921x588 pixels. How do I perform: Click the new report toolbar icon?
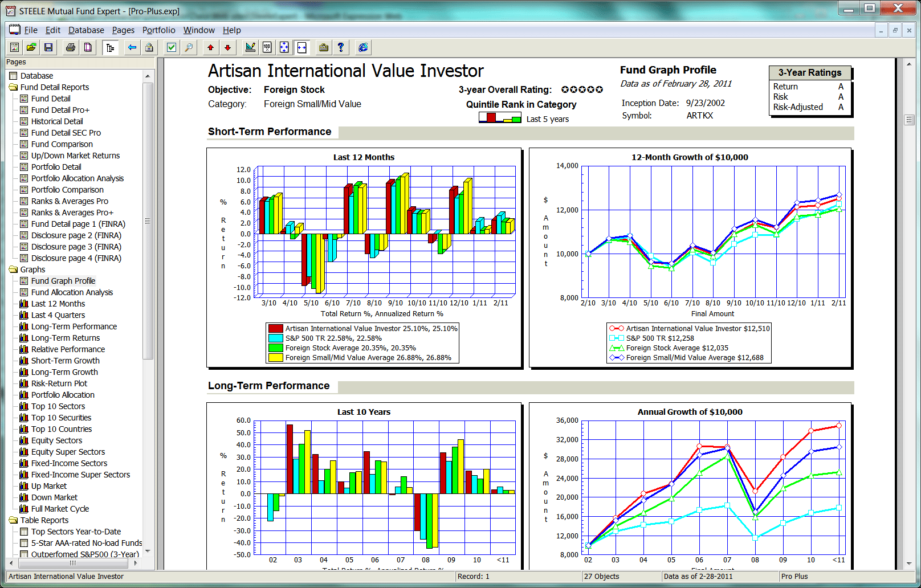pos(15,47)
